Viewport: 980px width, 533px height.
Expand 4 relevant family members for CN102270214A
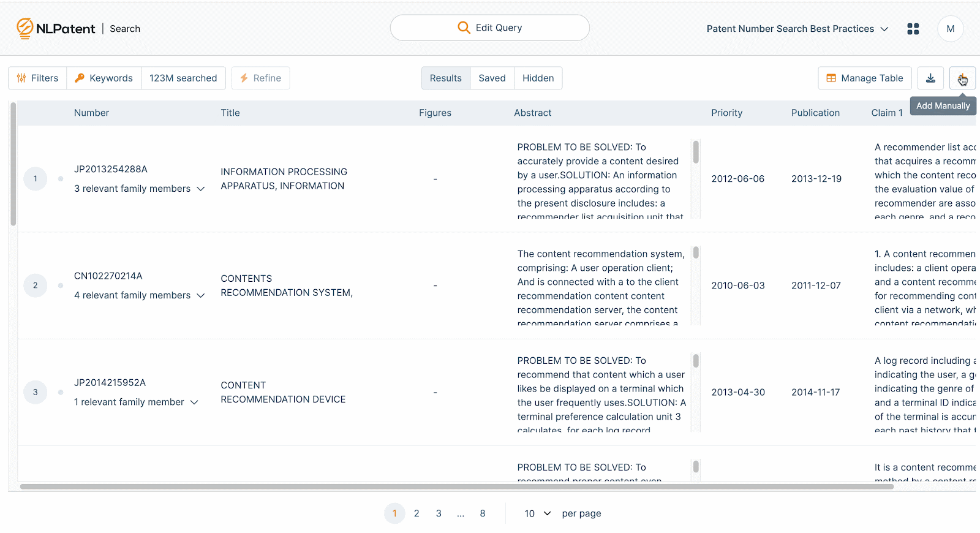pos(200,295)
